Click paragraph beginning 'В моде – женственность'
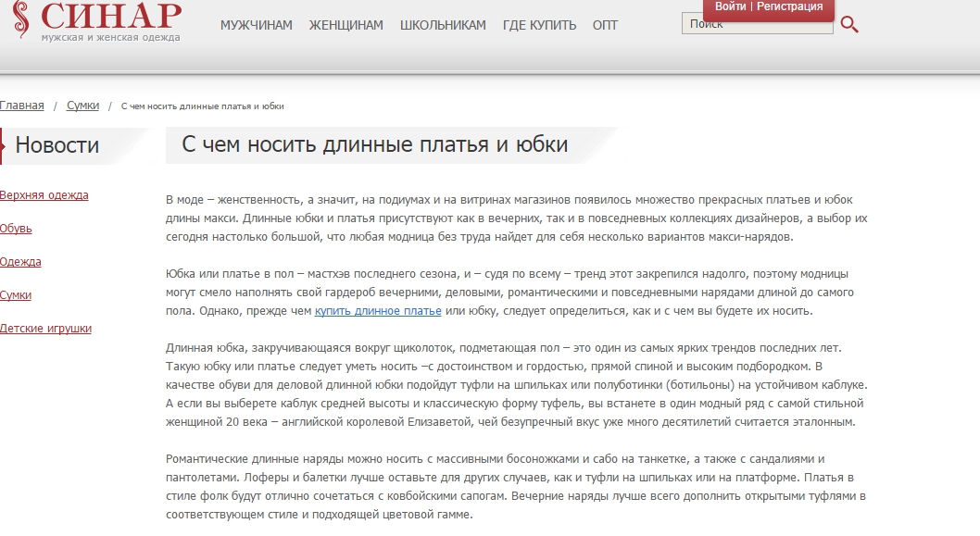This screenshot has height=536, width=980. [x=516, y=218]
